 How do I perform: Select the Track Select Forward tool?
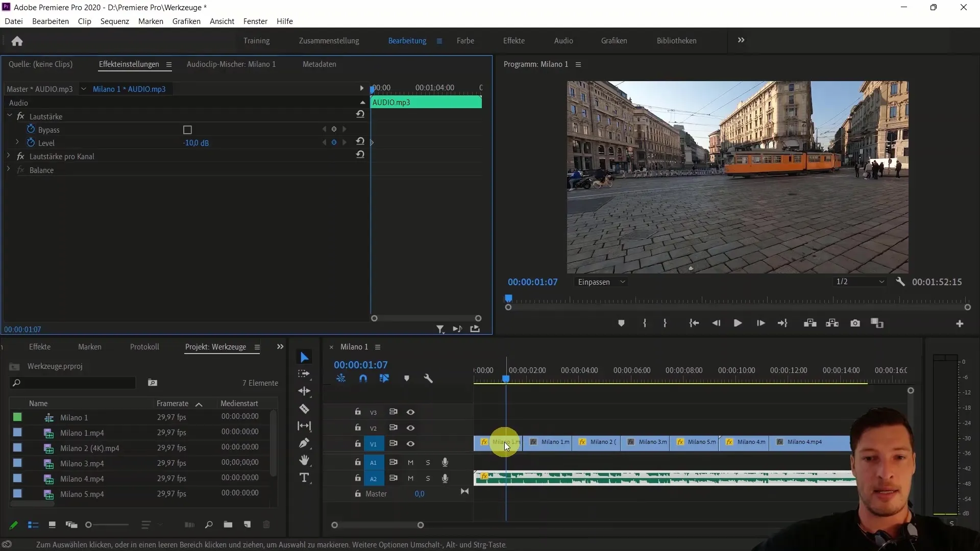[304, 374]
